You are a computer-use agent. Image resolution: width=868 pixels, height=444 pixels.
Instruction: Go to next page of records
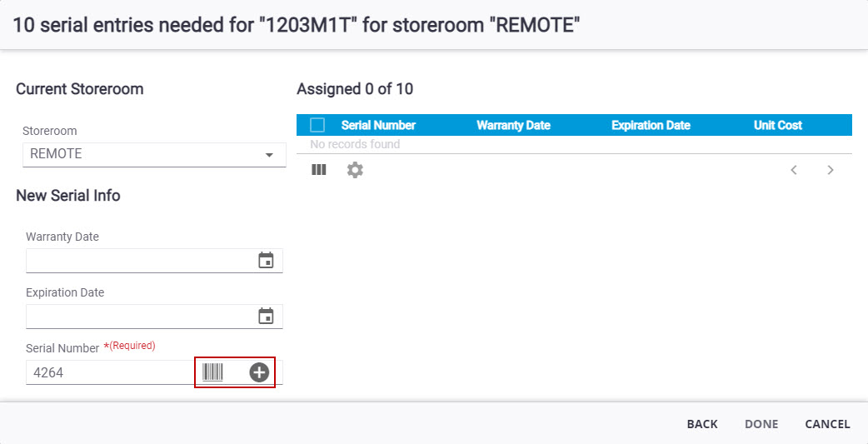point(831,170)
